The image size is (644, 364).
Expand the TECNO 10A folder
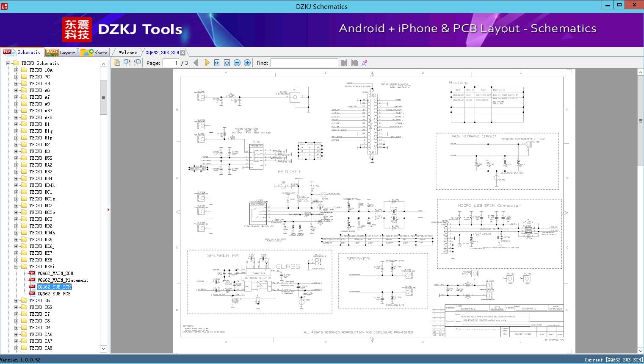16,70
